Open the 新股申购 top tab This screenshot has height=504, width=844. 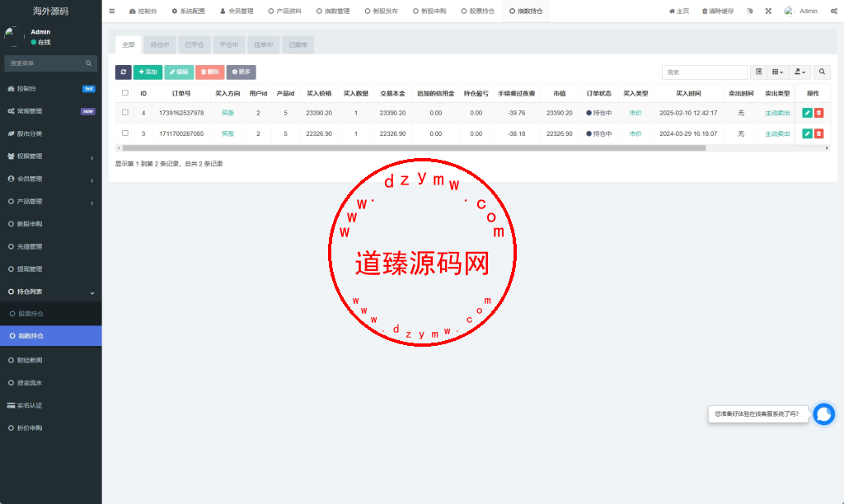point(429,12)
